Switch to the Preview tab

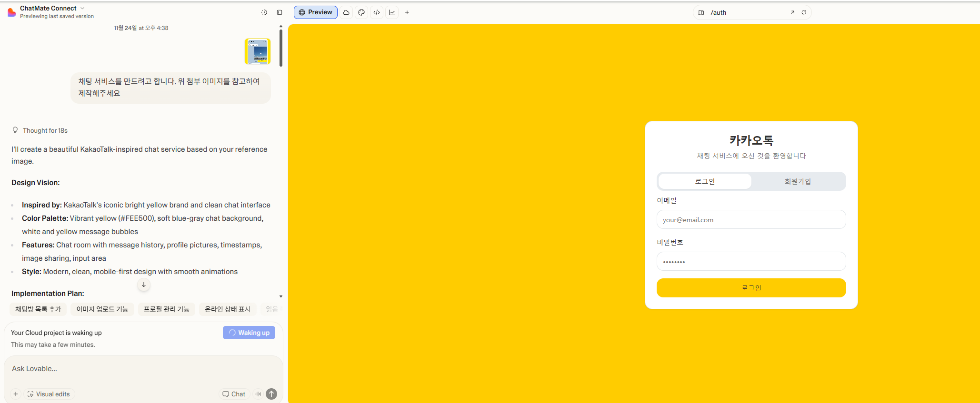coord(315,12)
